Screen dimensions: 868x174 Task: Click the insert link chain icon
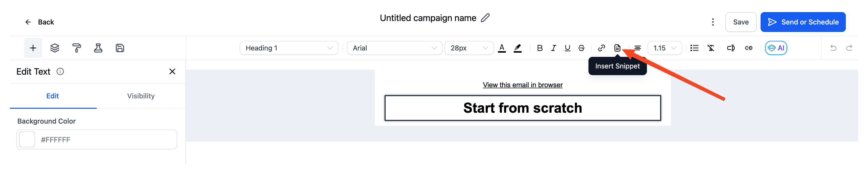(601, 48)
